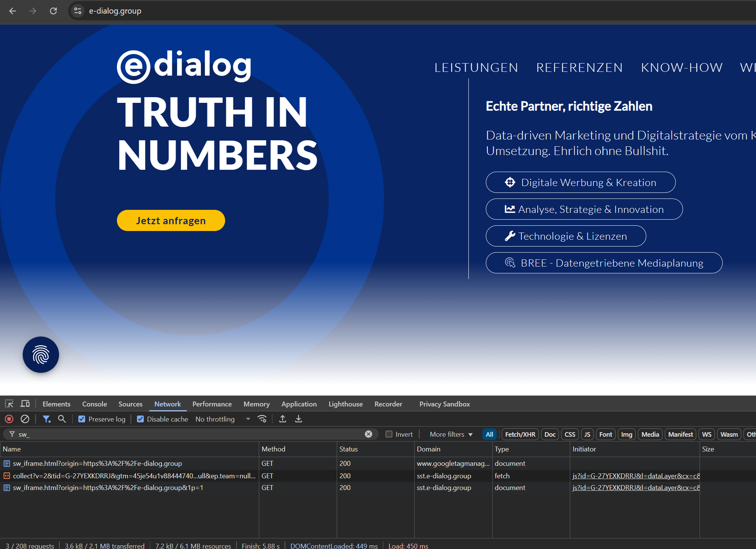
Task: Click the fingerprint cookie settings button
Action: [x=41, y=355]
